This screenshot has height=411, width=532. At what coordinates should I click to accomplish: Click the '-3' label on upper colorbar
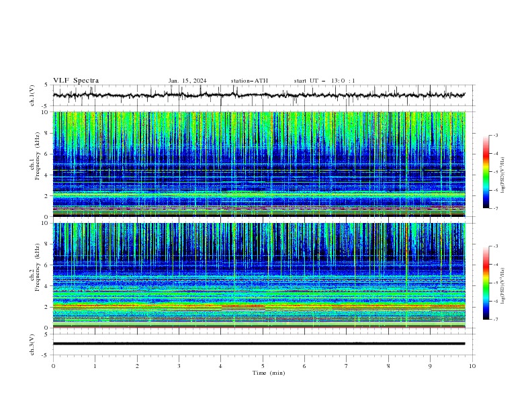coord(495,135)
